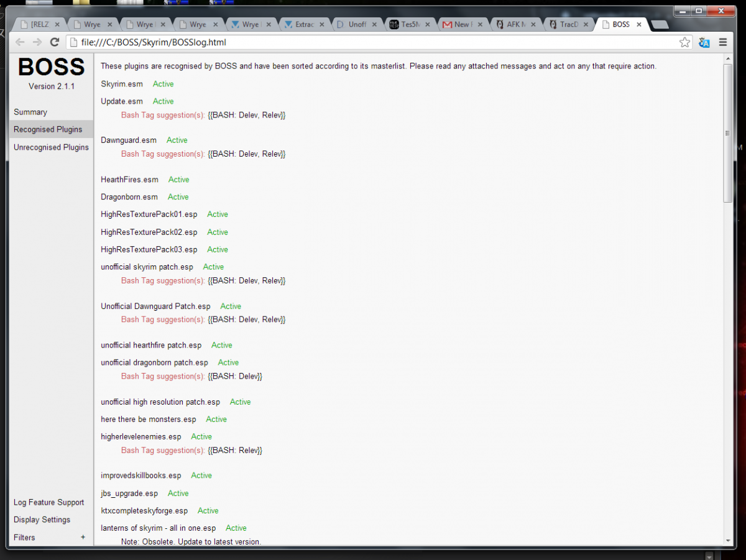Close the Extrac tab
Screen dimensions: 746x560
(323, 25)
